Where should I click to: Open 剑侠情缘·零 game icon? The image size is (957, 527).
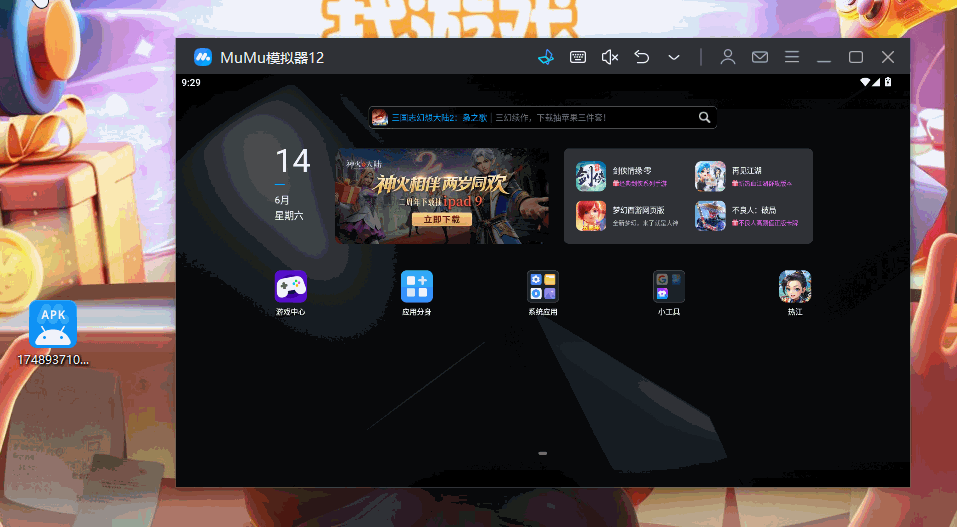point(591,176)
